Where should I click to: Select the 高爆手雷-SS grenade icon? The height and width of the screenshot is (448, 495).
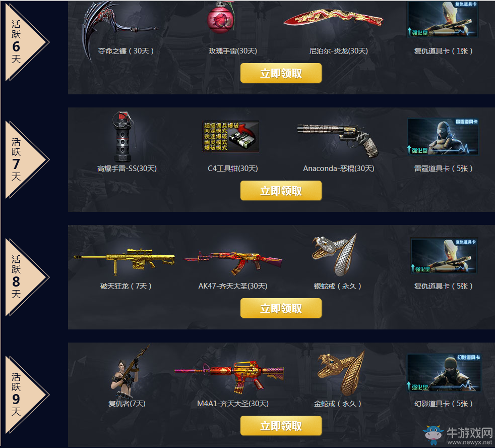click(123, 137)
